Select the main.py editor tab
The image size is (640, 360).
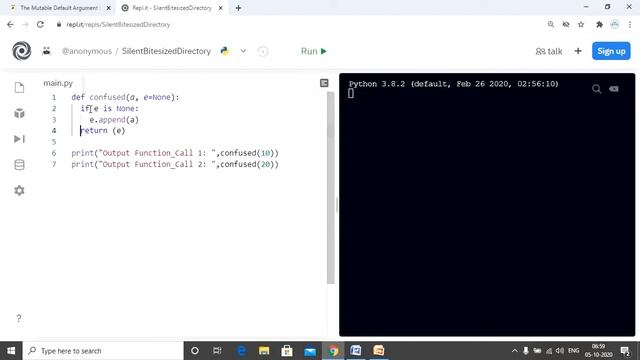pos(58,83)
